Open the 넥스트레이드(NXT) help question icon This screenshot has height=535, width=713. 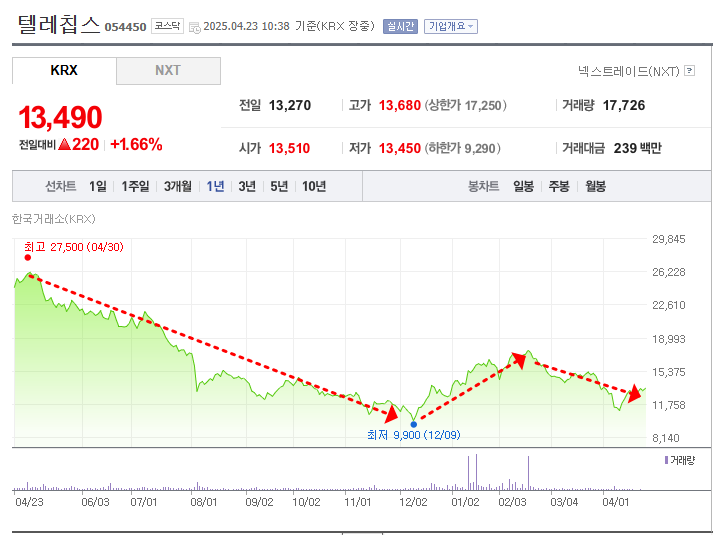pyautogui.click(x=689, y=70)
